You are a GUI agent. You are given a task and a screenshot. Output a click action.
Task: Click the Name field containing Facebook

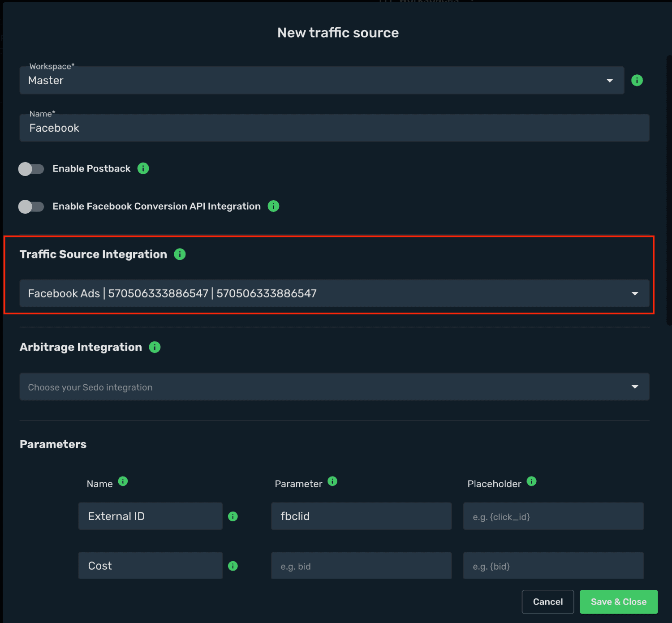click(334, 128)
